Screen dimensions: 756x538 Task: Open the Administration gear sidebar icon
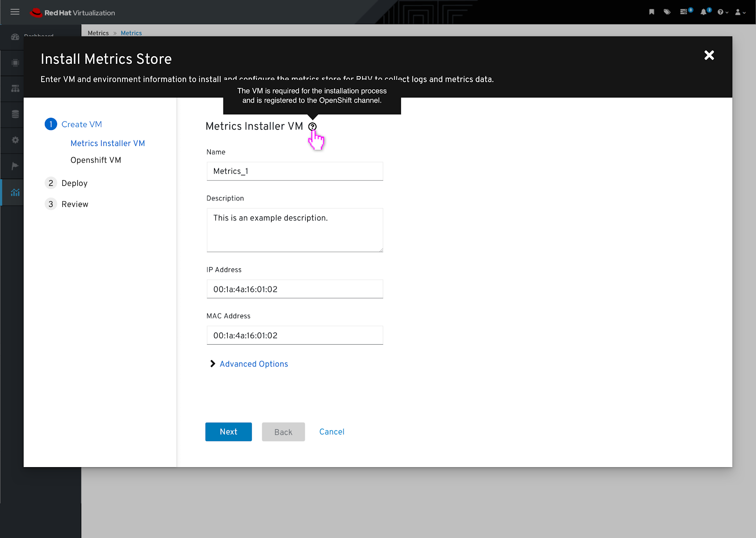tap(15, 140)
